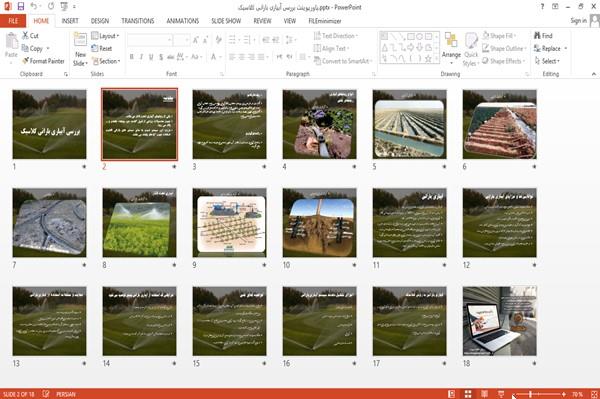Open the Select dropdown in Editing
Image resolution: width=600 pixels, height=399 pixels.
coord(547,61)
